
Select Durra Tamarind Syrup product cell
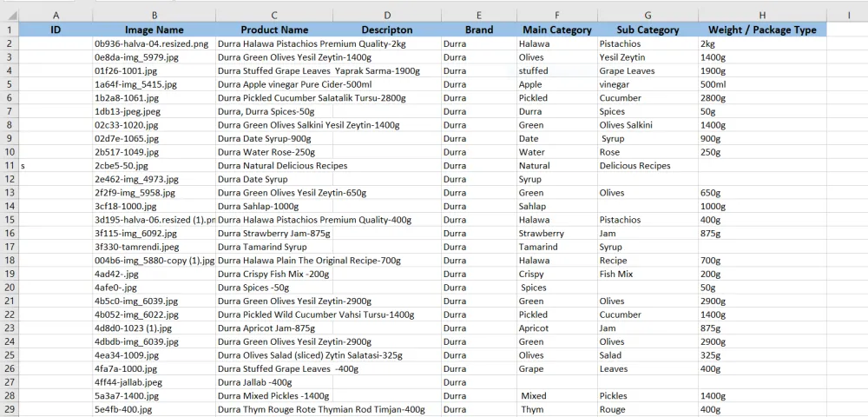[x=274, y=247]
